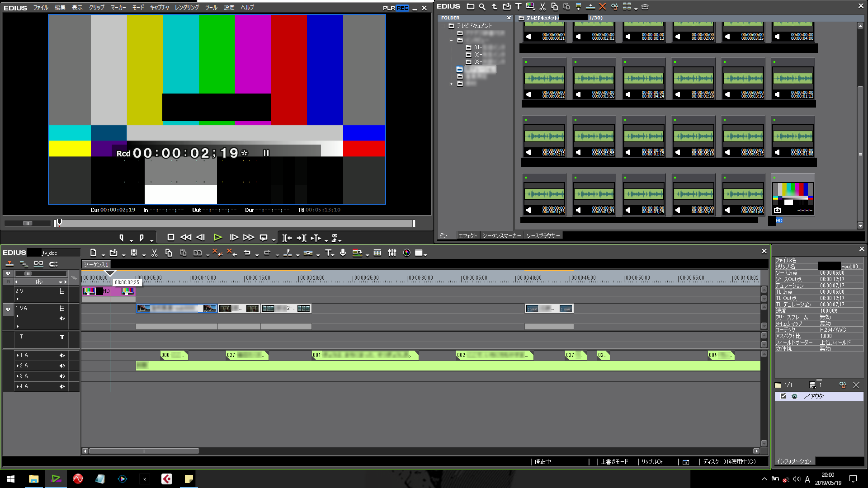The width and height of the screenshot is (868, 488).
Task: Switch to the エフェクト tab
Action: coord(468,236)
